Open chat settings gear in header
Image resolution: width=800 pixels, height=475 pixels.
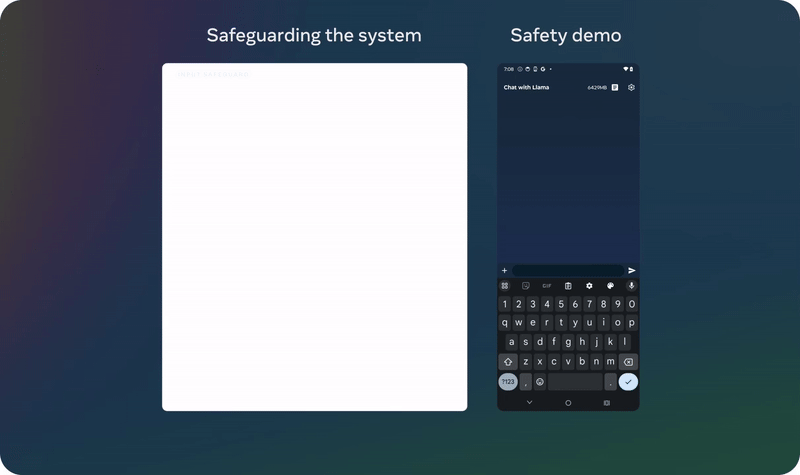coord(631,88)
